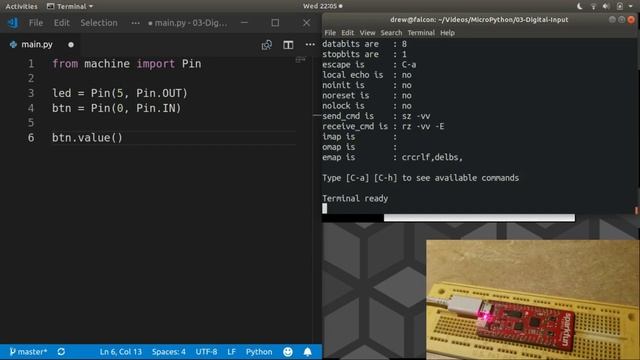Synchronize changes with sync icon
The image size is (640, 360).
point(61,351)
